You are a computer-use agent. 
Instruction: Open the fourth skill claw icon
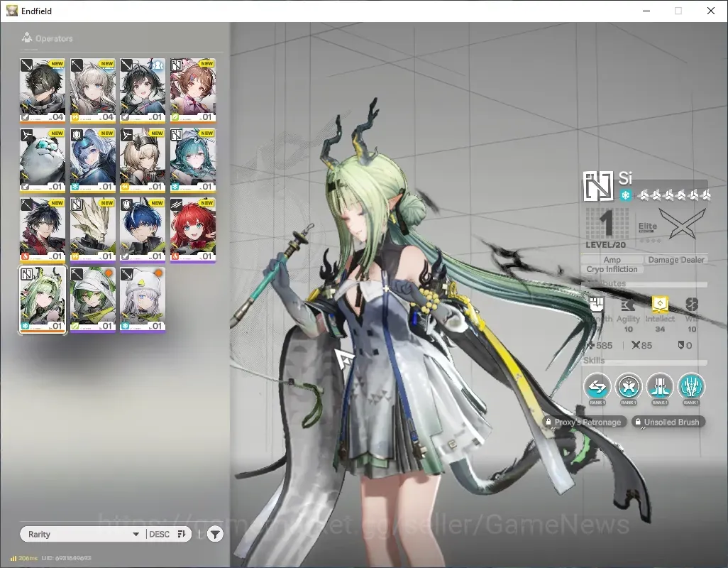tap(691, 386)
